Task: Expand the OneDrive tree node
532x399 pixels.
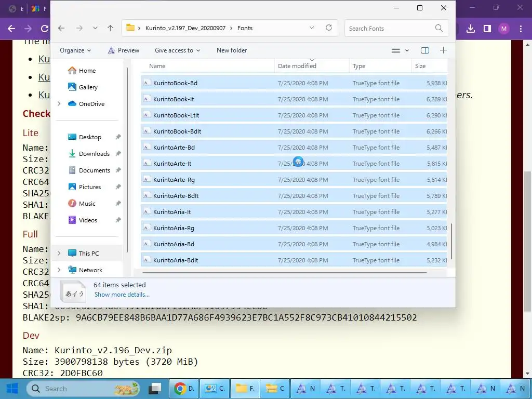Action: point(59,104)
